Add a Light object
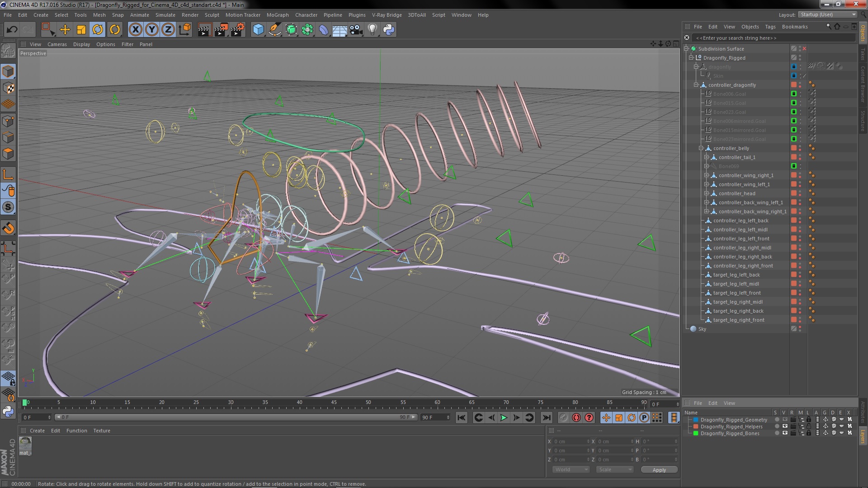 [x=373, y=30]
